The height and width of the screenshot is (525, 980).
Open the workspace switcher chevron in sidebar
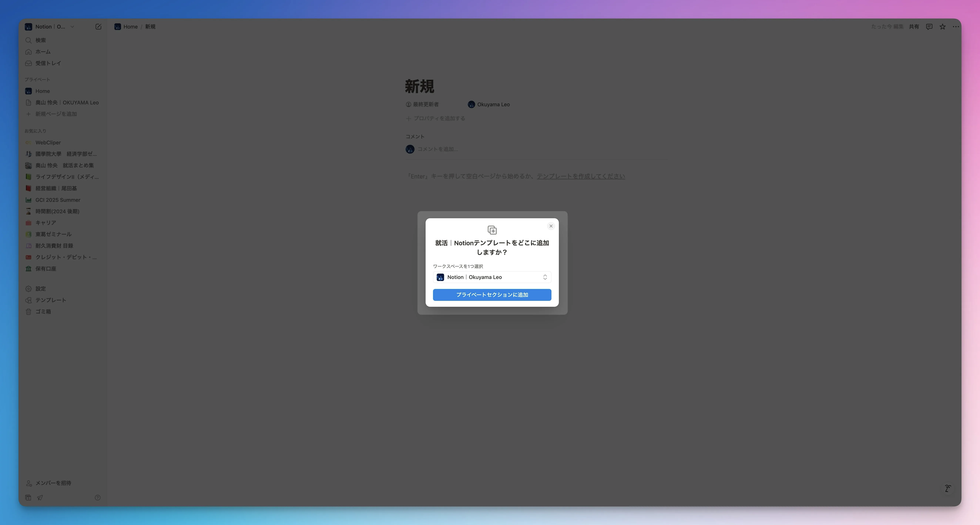[72, 27]
